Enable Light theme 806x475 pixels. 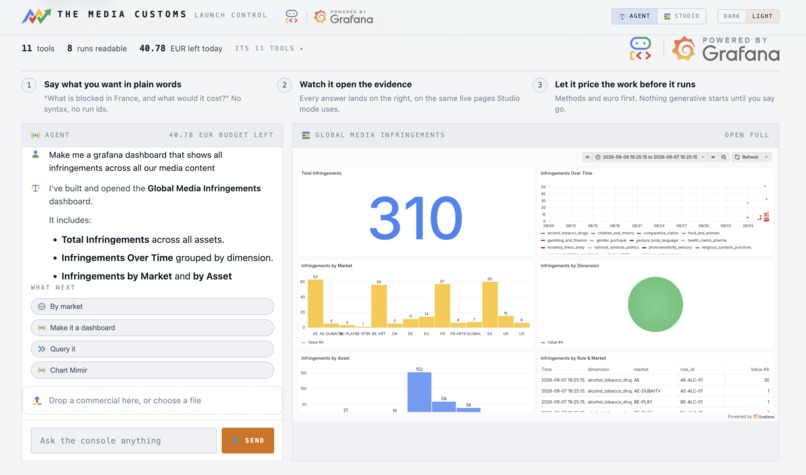[x=762, y=16]
